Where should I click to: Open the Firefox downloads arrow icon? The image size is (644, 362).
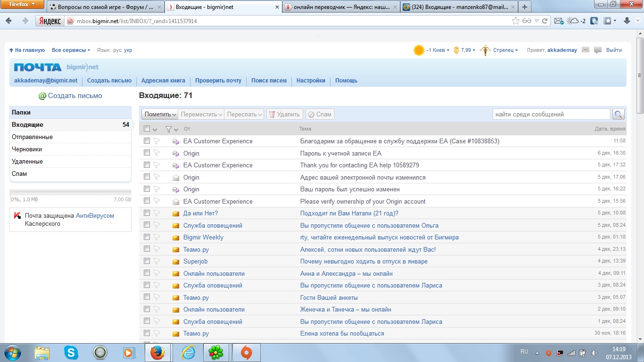[627, 21]
